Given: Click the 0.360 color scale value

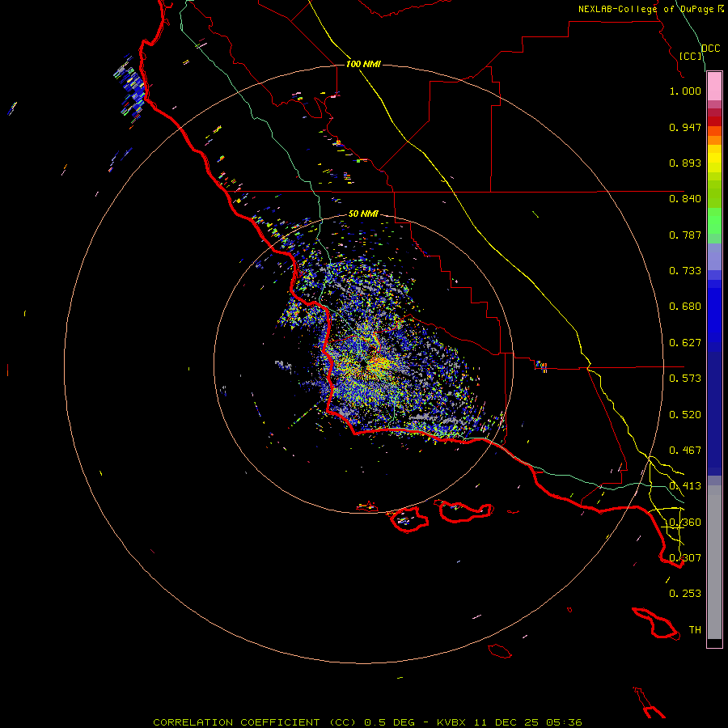Looking at the screenshot, I should [685, 523].
